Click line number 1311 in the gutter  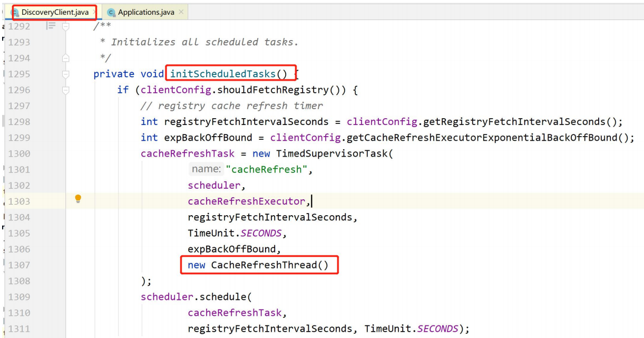click(x=19, y=329)
